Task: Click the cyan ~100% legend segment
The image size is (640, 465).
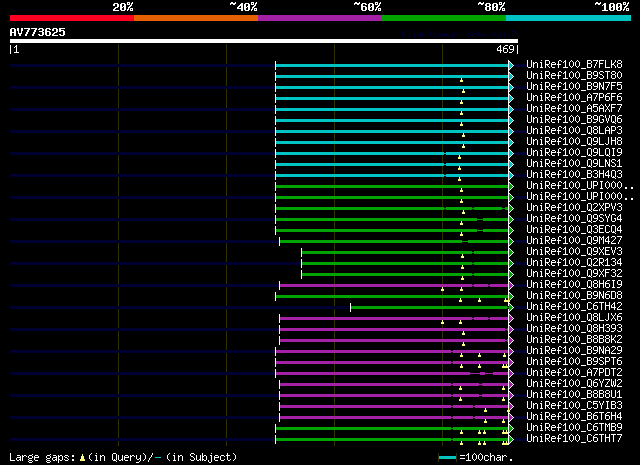Action: [x=569, y=18]
